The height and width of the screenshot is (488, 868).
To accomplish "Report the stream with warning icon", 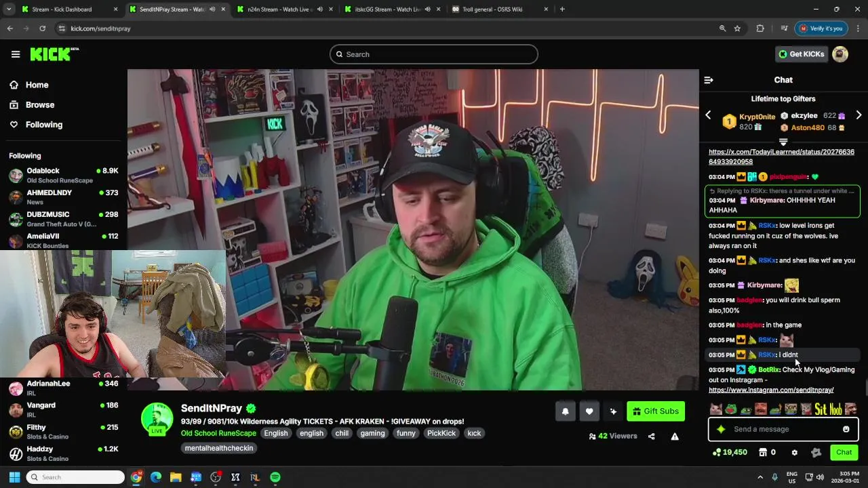I will (675, 436).
